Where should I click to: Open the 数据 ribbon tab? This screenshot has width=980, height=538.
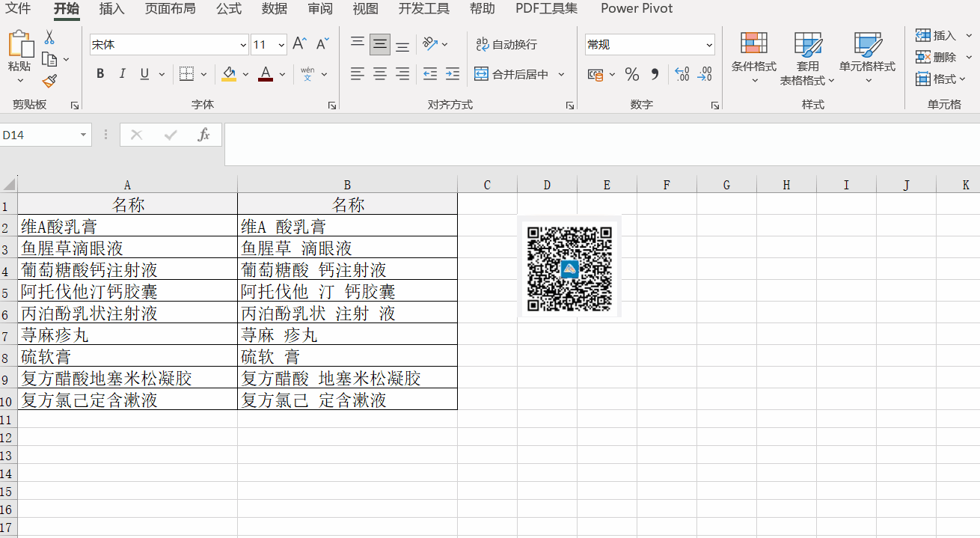coord(275,9)
